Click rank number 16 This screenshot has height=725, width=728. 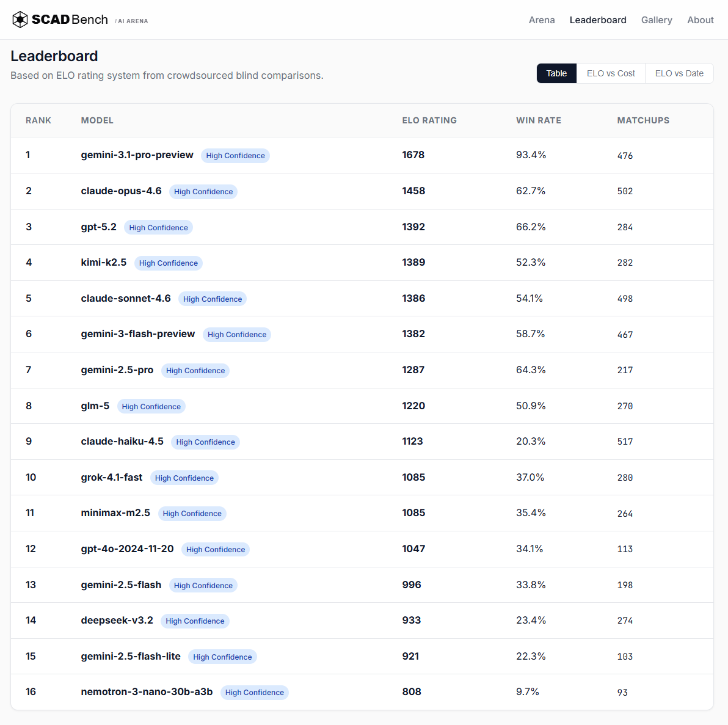coord(31,692)
